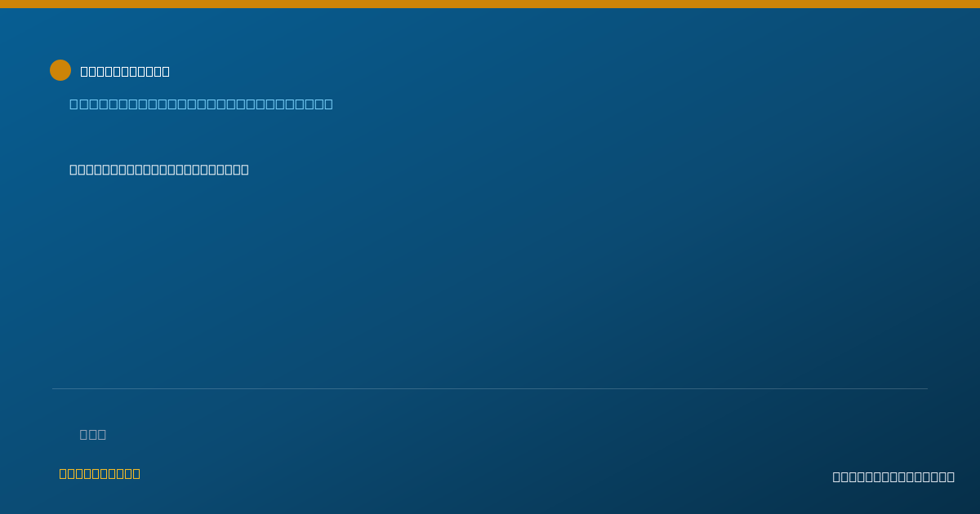Click the middle of the three gray boxes label
The image size is (980, 514).
coord(93,434)
